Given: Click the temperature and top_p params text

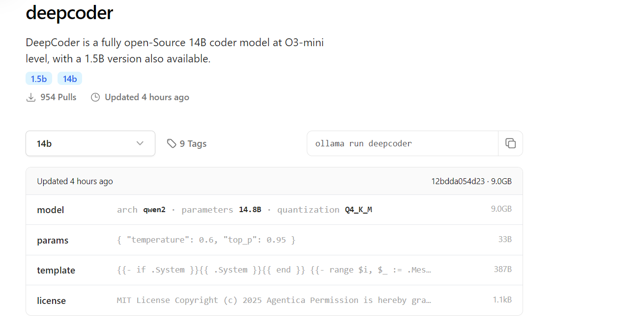Looking at the screenshot, I should click(x=206, y=240).
